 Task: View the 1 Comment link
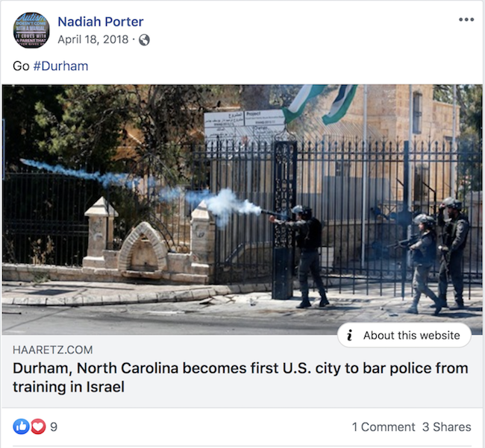coord(384,426)
